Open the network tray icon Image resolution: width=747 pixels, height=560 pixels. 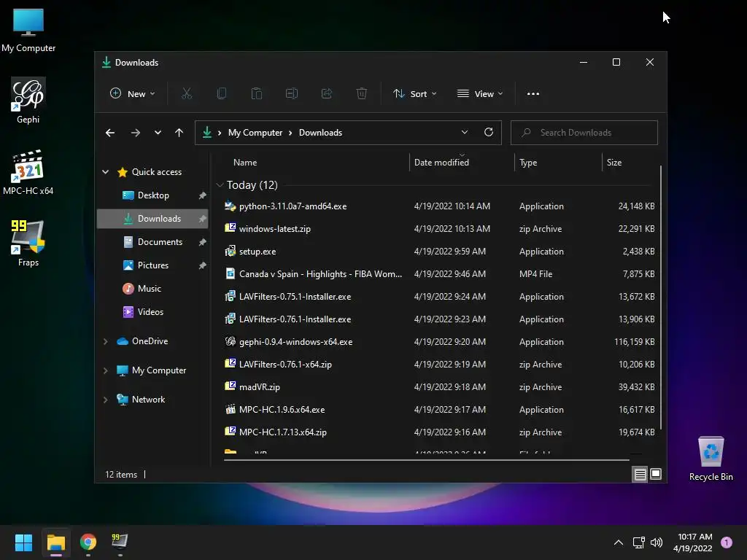tap(638, 542)
